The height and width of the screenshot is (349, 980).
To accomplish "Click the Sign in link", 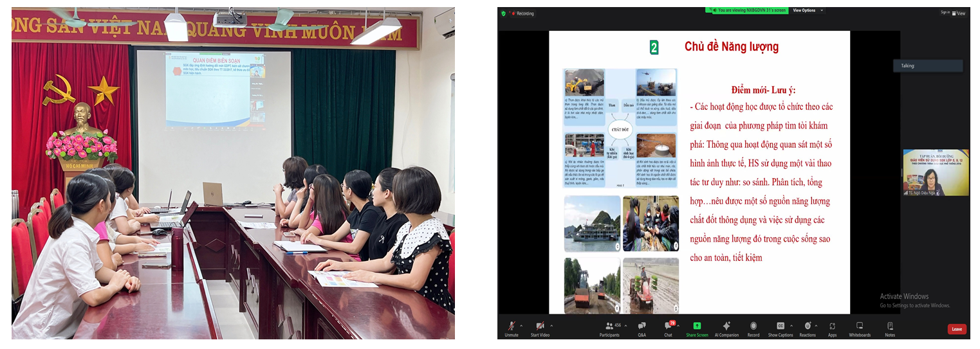I will (x=945, y=12).
